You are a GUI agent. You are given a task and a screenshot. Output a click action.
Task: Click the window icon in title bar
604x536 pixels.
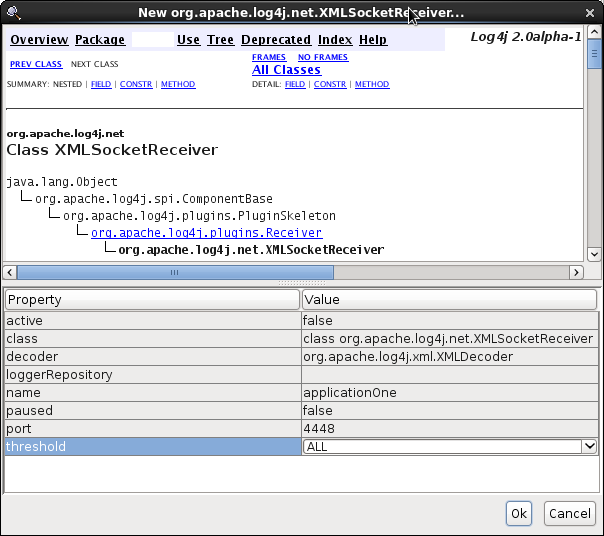(14, 12)
